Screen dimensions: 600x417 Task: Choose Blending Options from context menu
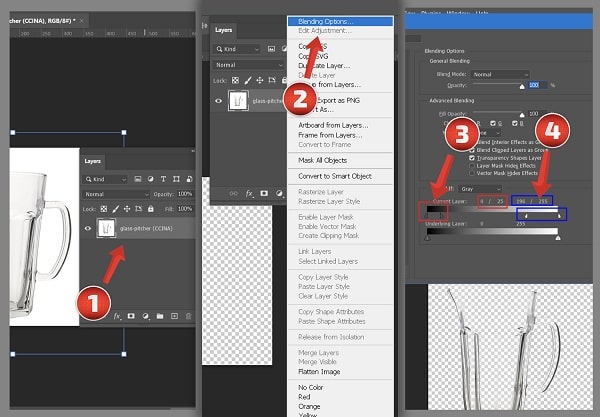(x=340, y=21)
